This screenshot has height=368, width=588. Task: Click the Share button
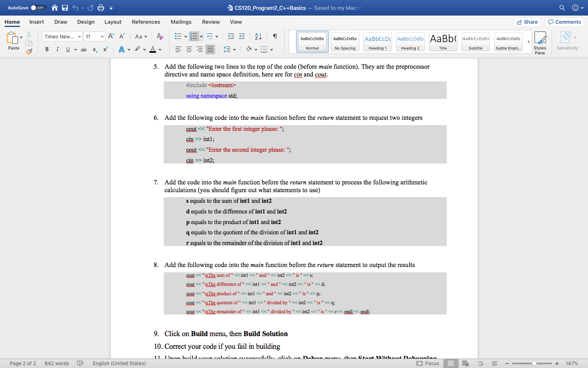527,22
